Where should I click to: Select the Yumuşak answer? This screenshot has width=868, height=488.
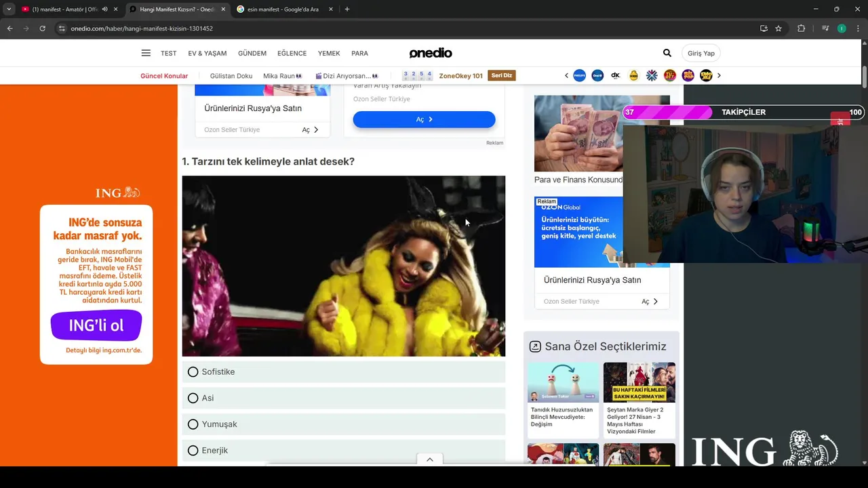[344, 424]
